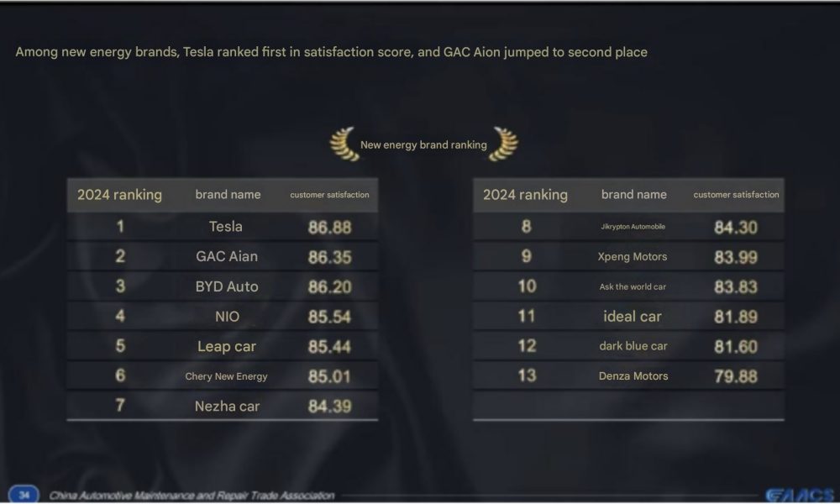Viewport: 840px width, 504px height.
Task: Select the Tesla brand name cell
Action: 225,227
